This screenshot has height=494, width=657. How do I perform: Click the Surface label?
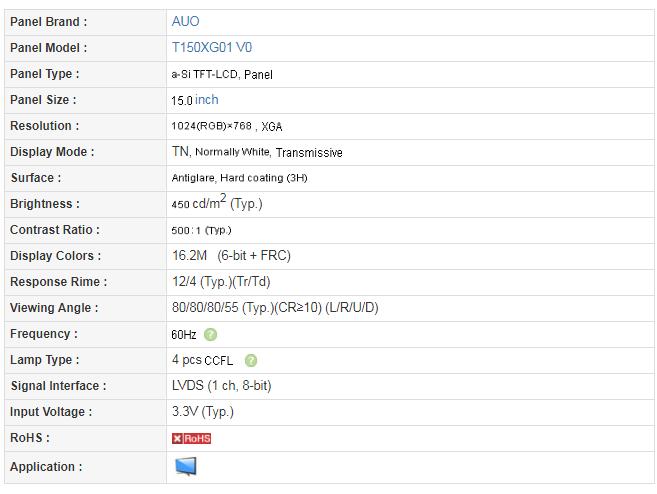[x=36, y=178]
